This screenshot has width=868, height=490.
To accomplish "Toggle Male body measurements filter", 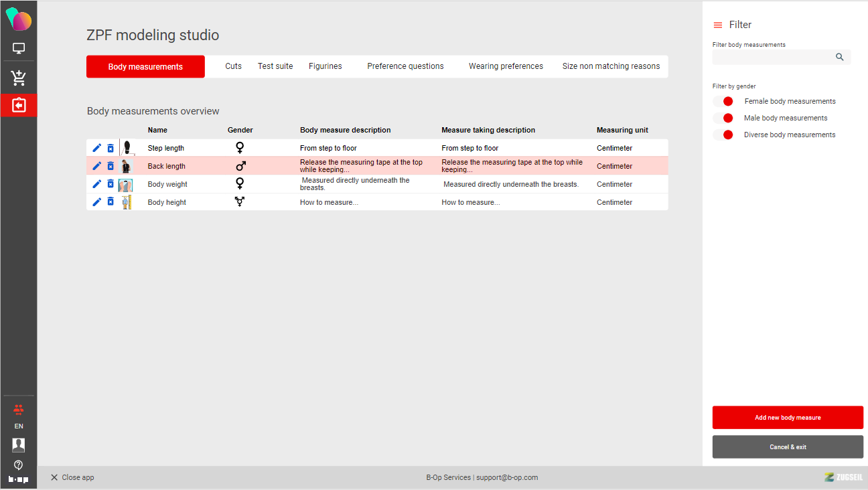I will 723,118.
